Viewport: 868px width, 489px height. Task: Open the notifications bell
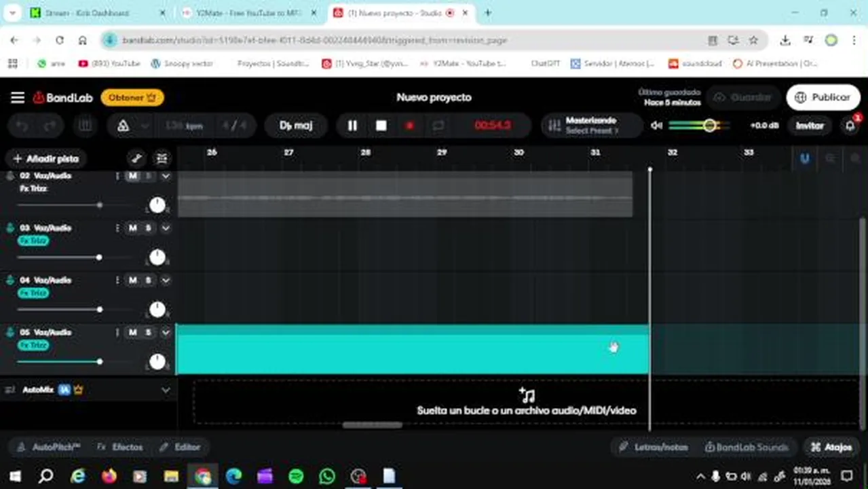click(850, 126)
